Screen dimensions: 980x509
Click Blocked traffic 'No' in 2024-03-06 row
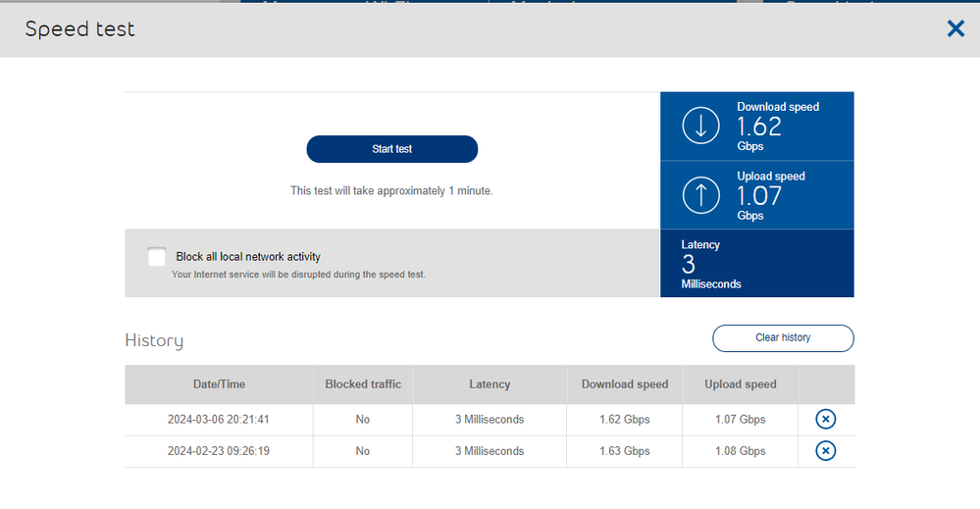pyautogui.click(x=363, y=420)
